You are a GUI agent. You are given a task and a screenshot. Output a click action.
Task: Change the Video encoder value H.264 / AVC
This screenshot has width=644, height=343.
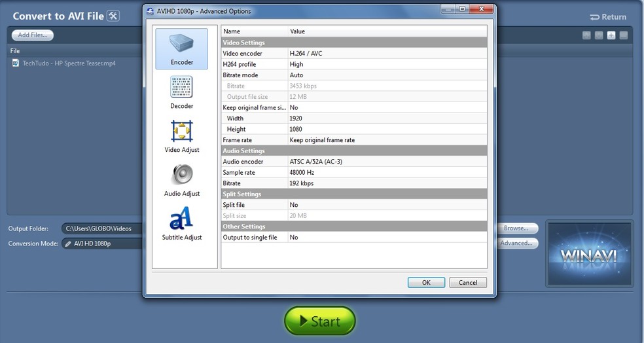pyautogui.click(x=387, y=54)
